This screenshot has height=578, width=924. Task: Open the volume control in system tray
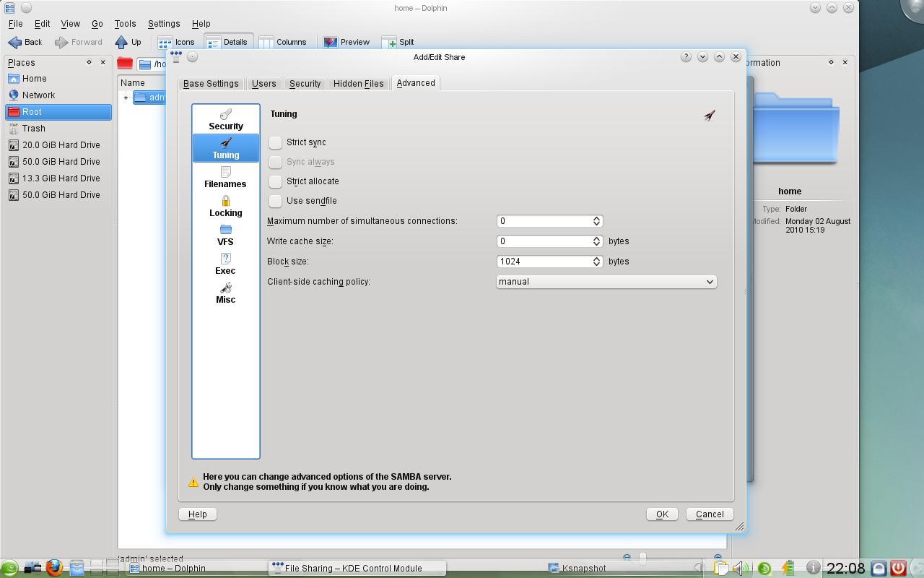(740, 568)
